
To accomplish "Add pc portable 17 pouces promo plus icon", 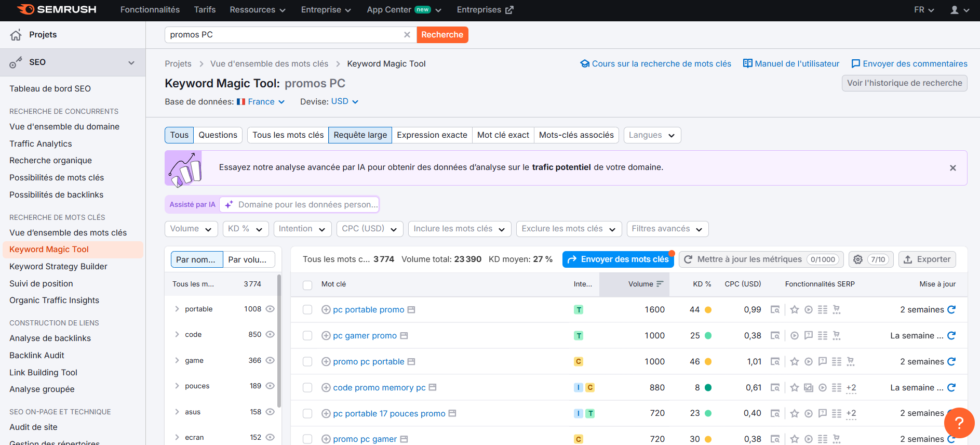I will (326, 414).
